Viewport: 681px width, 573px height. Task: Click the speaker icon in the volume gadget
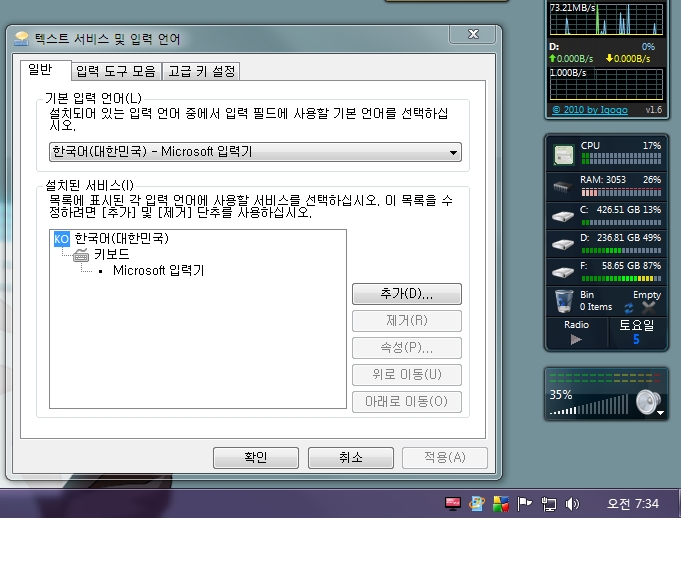click(x=647, y=402)
